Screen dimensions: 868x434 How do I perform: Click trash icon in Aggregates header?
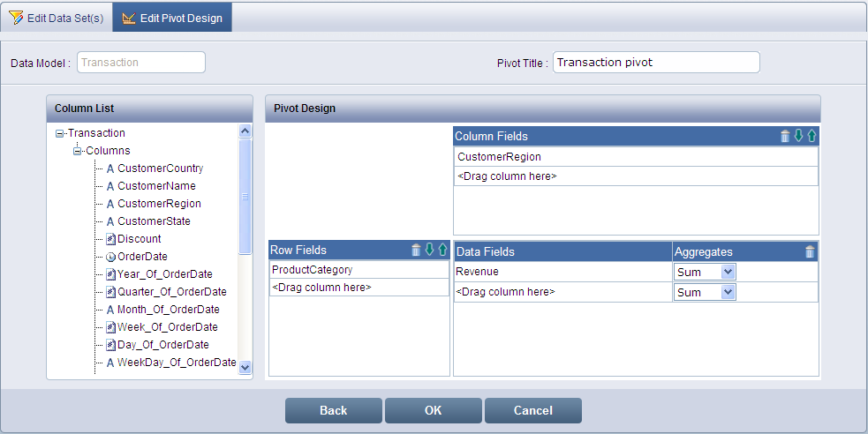810,251
